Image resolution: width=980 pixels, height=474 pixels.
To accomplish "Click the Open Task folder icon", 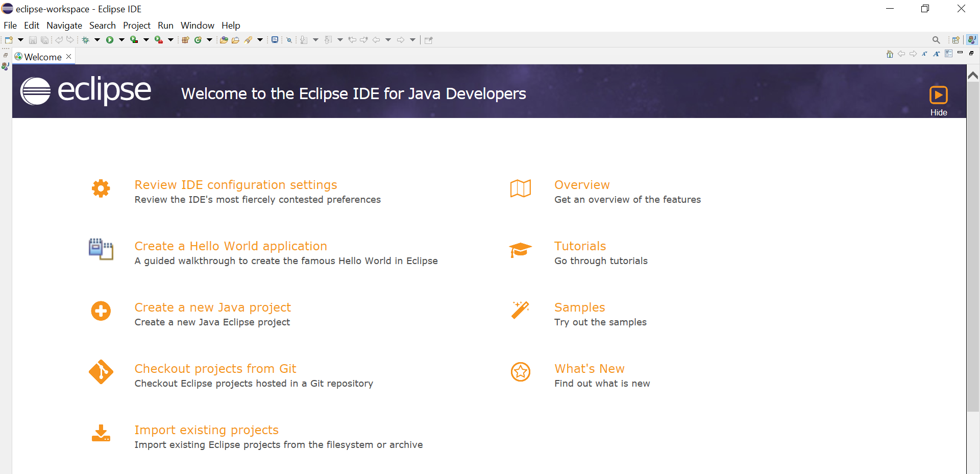I will pos(235,40).
